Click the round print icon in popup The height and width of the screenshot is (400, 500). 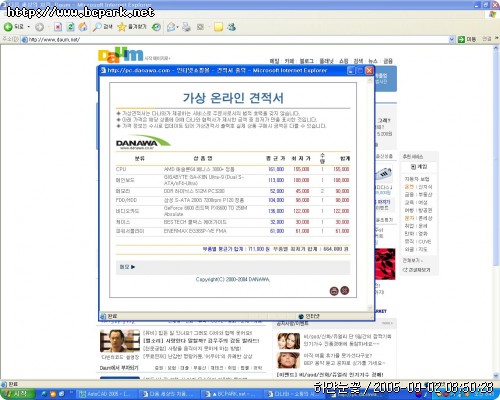point(334,291)
